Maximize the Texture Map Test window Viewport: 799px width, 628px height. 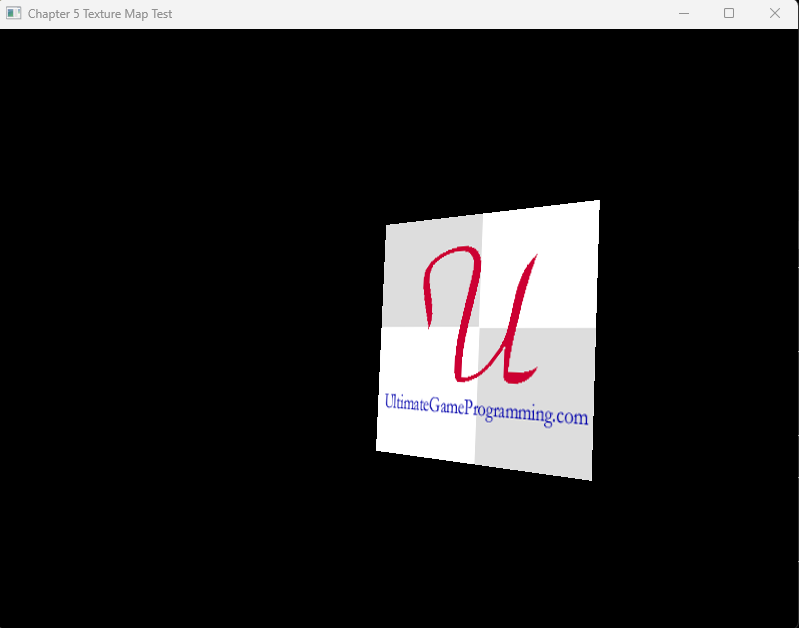pyautogui.click(x=729, y=14)
